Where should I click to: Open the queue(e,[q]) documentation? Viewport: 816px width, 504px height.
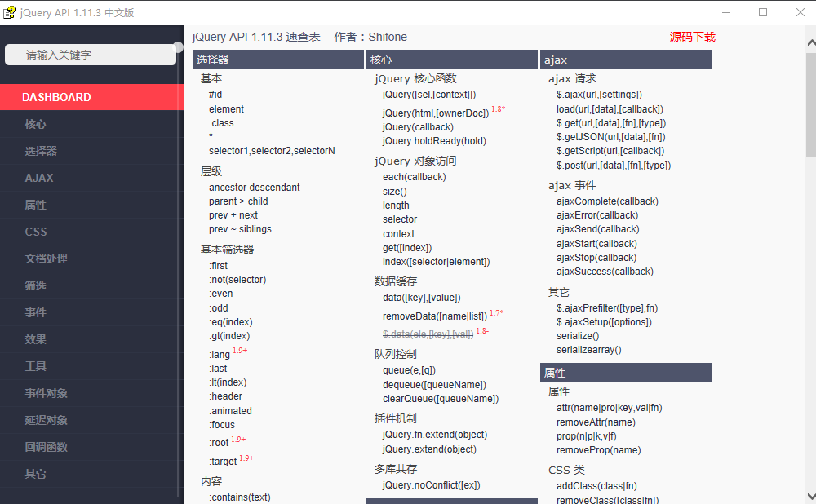[410, 369]
